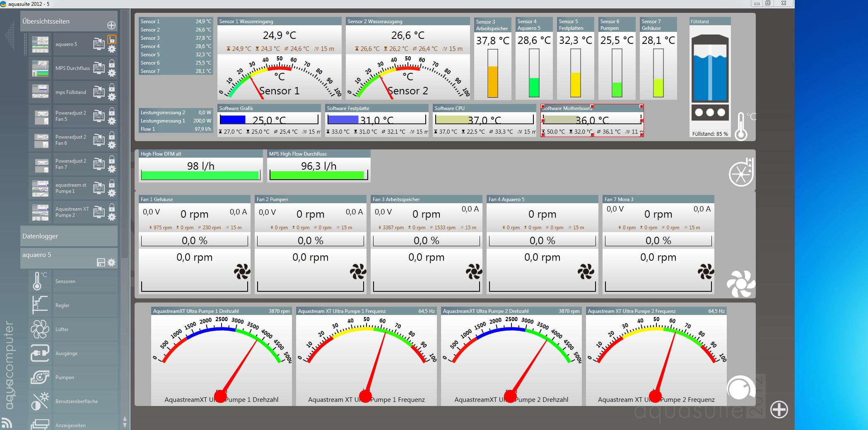This screenshot has width=868, height=430.
Task: Open the Sensoren thermometer icon
Action: point(40,281)
